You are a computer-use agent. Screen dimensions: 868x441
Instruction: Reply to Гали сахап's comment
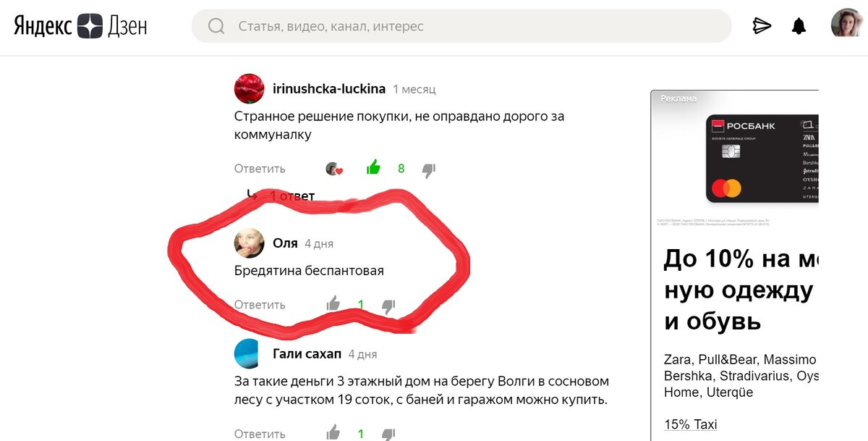(260, 434)
